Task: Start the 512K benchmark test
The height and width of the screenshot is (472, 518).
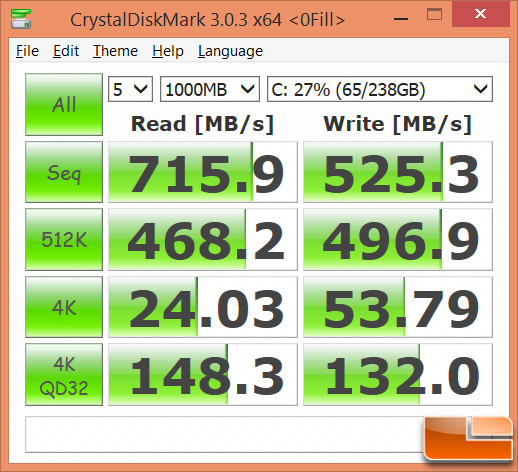Action: [64, 239]
